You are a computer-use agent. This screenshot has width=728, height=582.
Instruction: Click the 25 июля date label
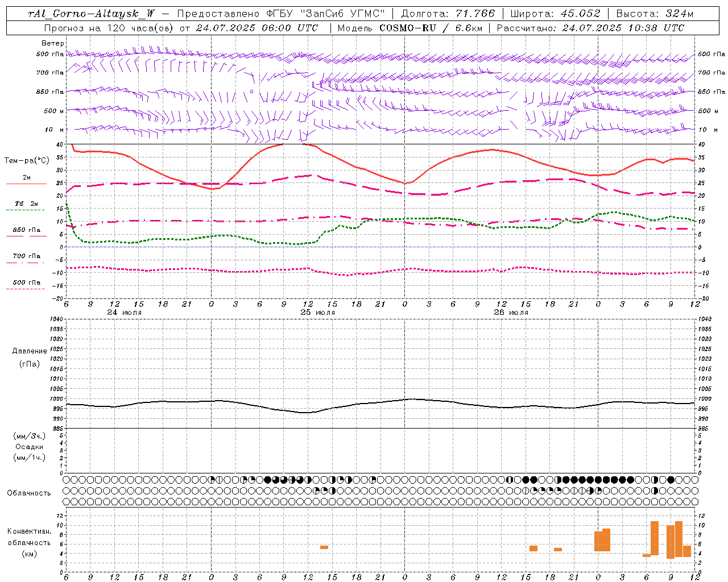(x=318, y=313)
